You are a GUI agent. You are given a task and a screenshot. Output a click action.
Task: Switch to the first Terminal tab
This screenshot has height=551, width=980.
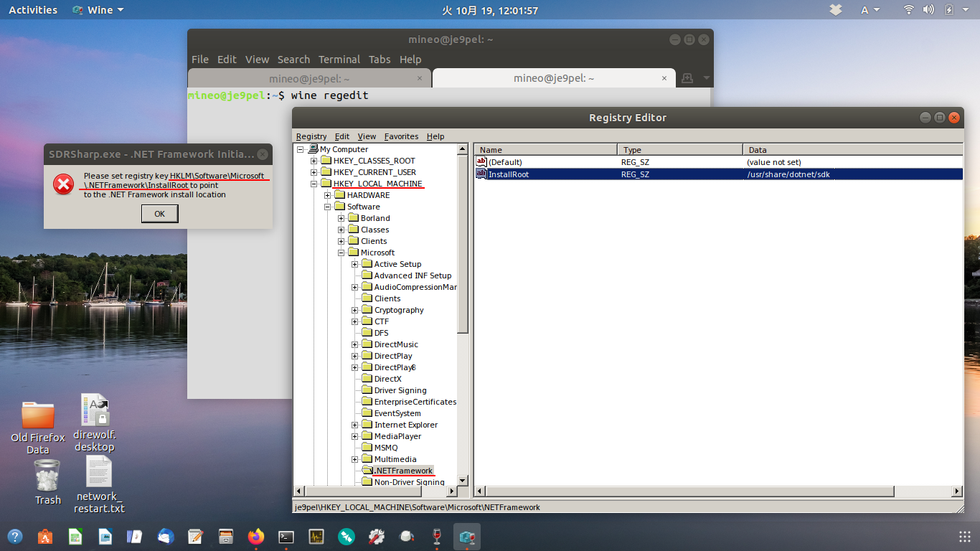pos(309,78)
